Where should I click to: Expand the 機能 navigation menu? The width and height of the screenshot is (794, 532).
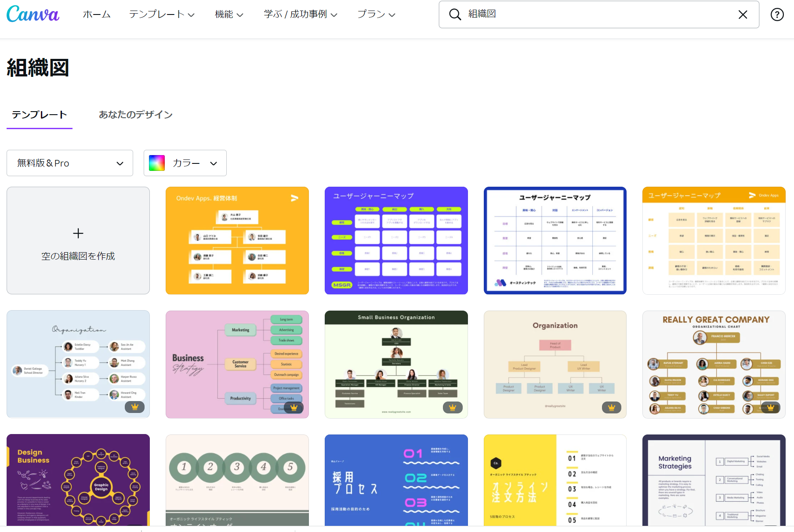coord(228,14)
